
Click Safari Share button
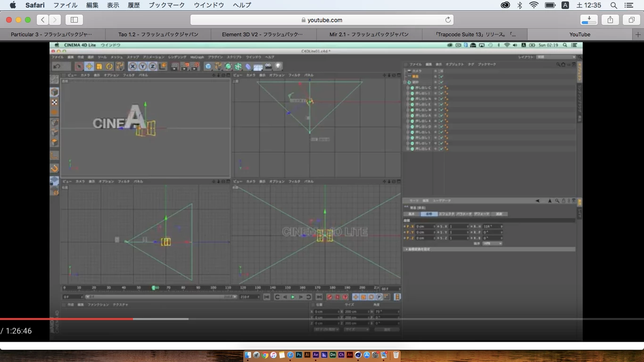(610, 20)
